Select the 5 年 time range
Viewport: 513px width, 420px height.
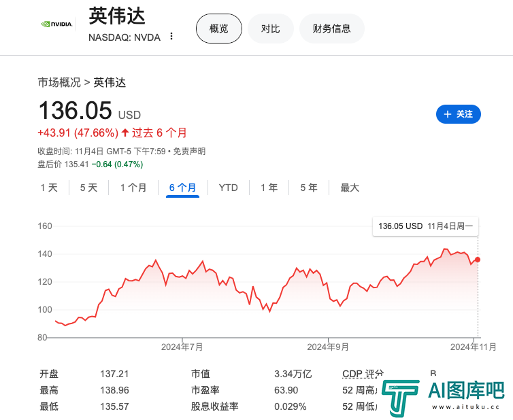(309, 188)
